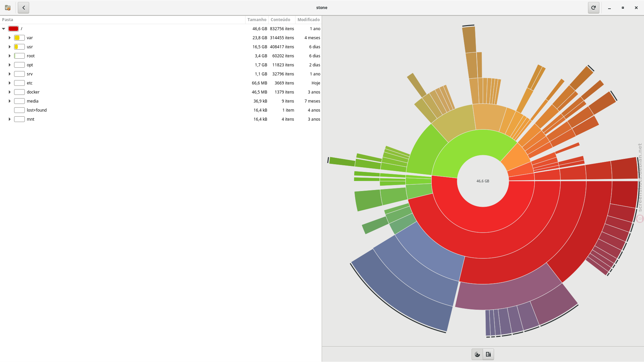Click the '60202 itens' content value

pyautogui.click(x=283, y=56)
